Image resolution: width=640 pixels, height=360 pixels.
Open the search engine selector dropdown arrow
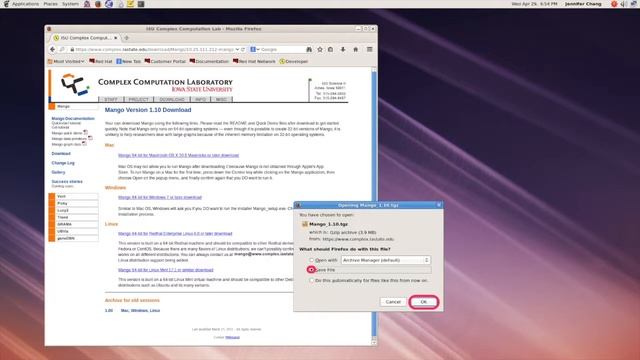coord(258,49)
